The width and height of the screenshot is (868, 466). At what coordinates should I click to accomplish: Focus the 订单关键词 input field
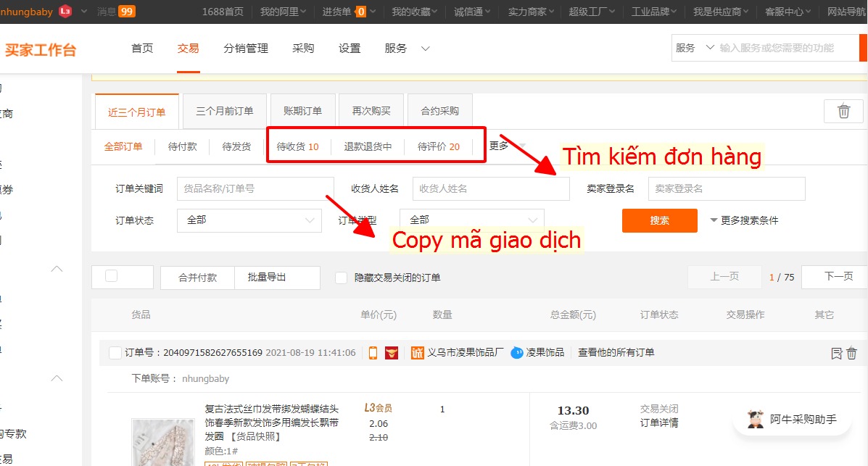(255, 188)
